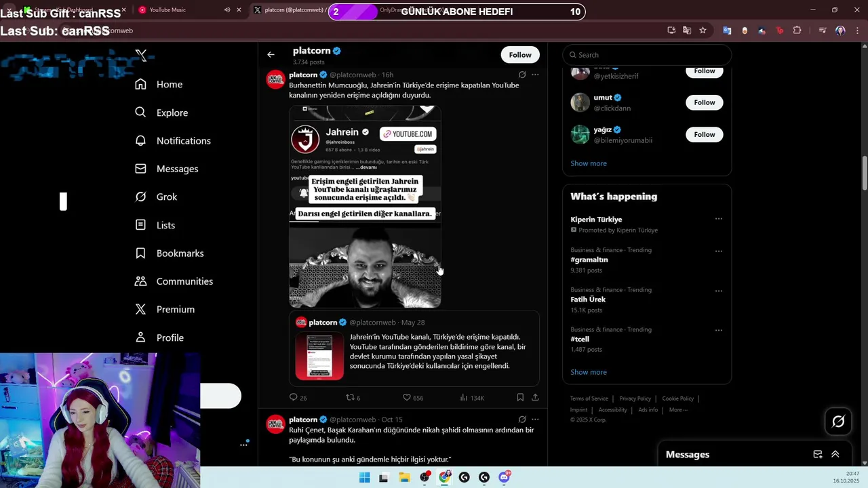Image resolution: width=868 pixels, height=488 pixels.
Task: Show more under who-to-follow suggestions
Action: click(x=589, y=163)
